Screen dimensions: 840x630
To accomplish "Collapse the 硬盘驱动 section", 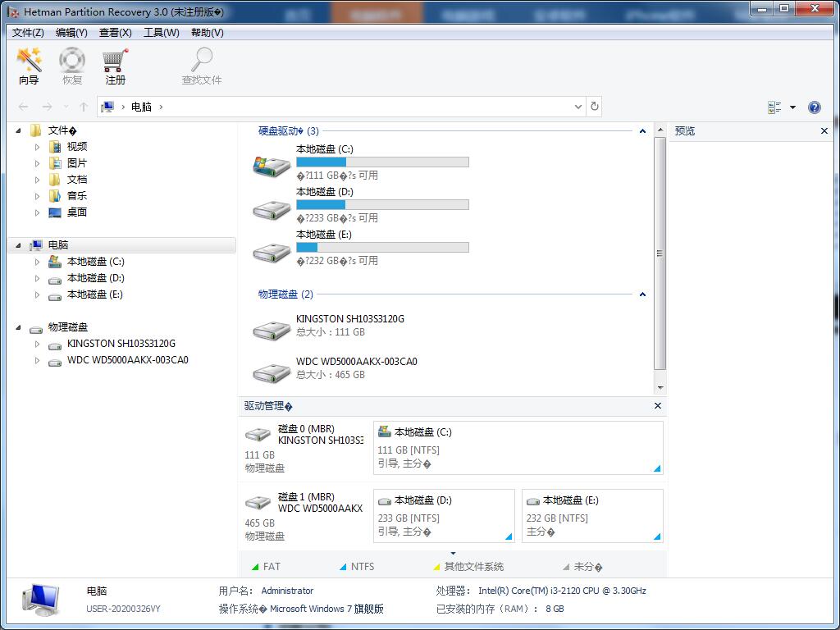I will [642, 130].
